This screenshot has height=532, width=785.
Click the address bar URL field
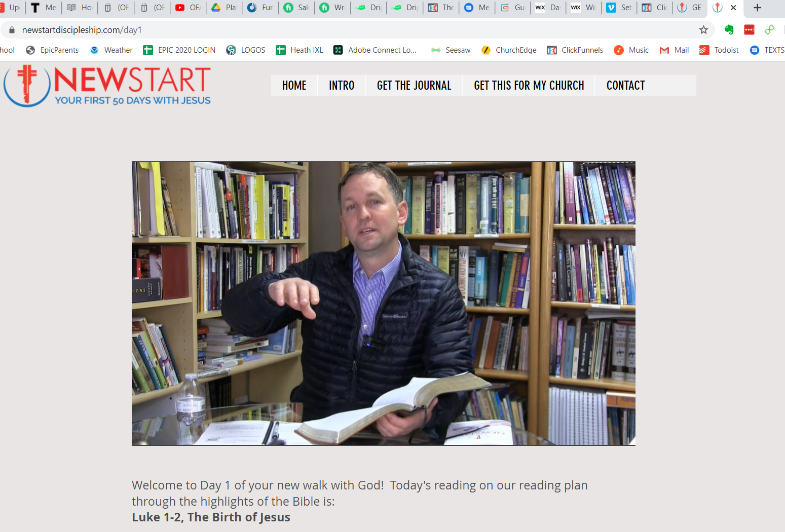[355, 30]
